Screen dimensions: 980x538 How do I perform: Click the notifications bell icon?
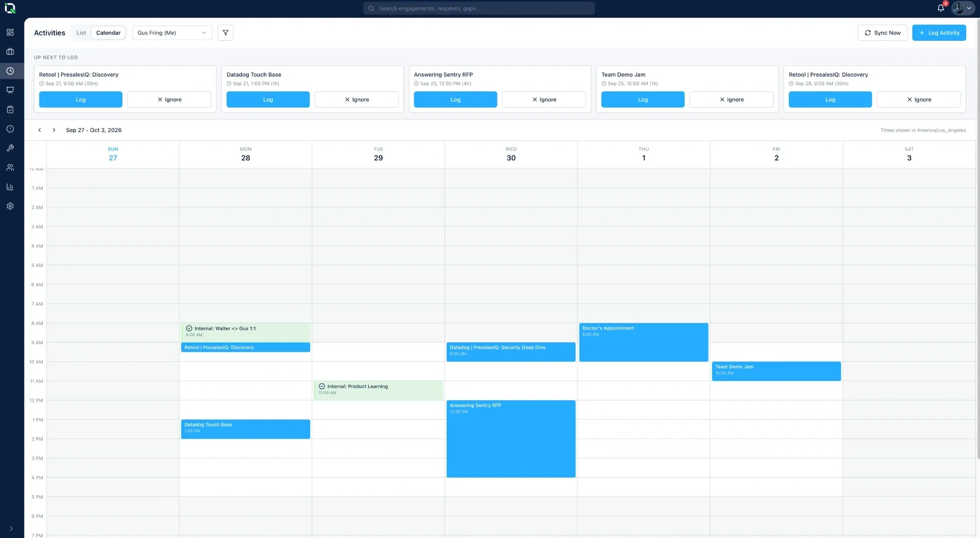pyautogui.click(x=941, y=8)
